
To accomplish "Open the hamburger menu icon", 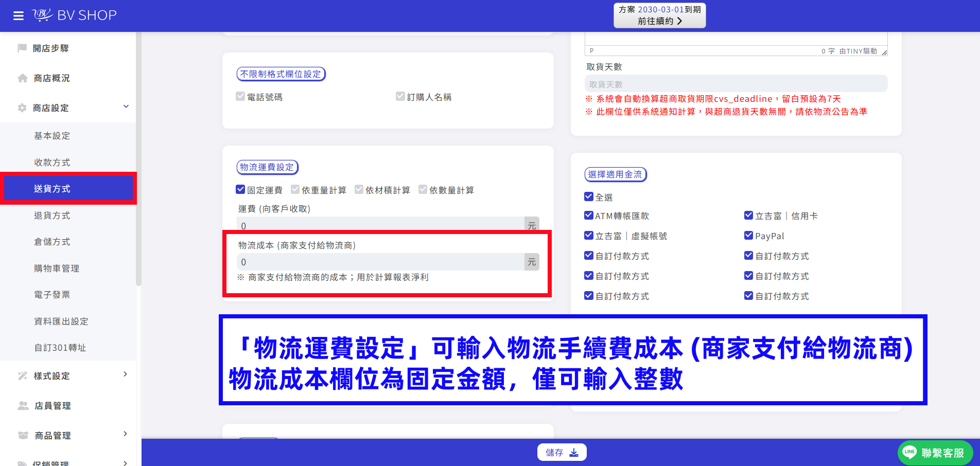I will pyautogui.click(x=19, y=16).
